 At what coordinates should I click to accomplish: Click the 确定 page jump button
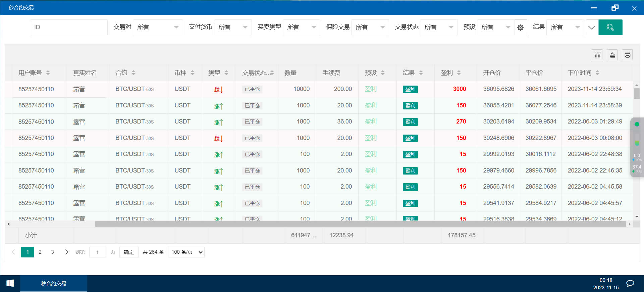[129, 252]
